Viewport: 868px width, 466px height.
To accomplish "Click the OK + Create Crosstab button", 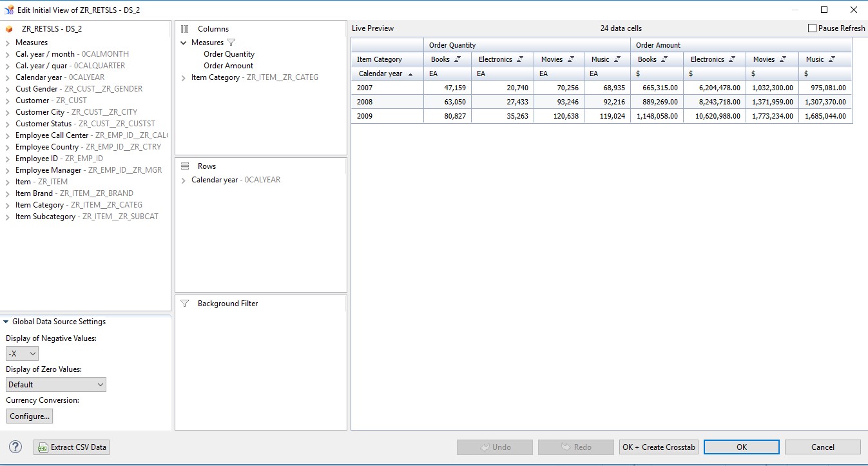I will (x=659, y=447).
